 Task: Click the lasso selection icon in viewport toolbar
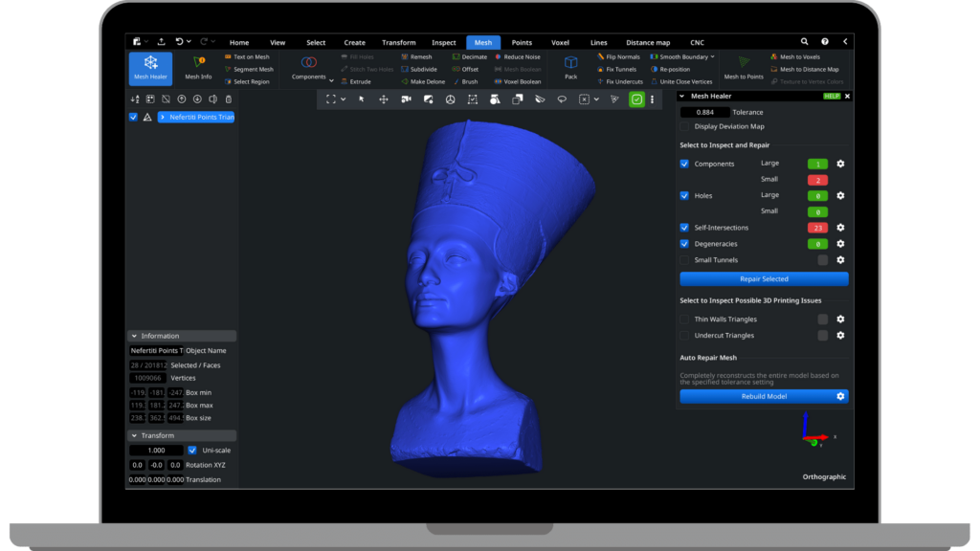(x=562, y=99)
